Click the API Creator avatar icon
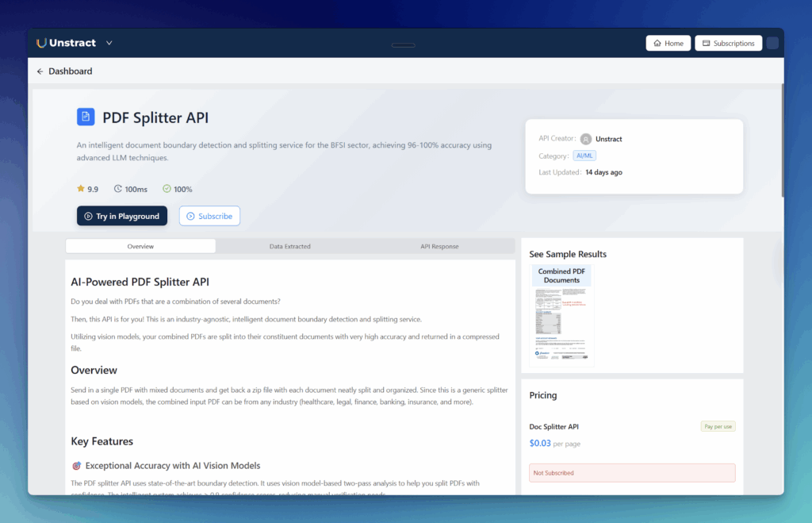 (x=586, y=139)
